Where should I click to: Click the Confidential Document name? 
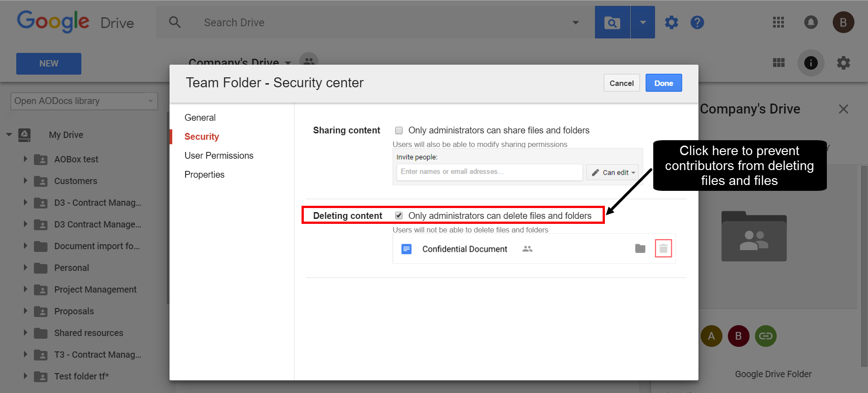pos(465,249)
